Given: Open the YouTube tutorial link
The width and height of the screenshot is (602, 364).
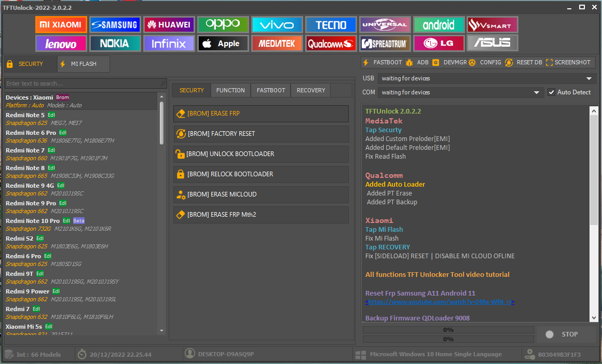Looking at the screenshot, I should pyautogui.click(x=440, y=302).
